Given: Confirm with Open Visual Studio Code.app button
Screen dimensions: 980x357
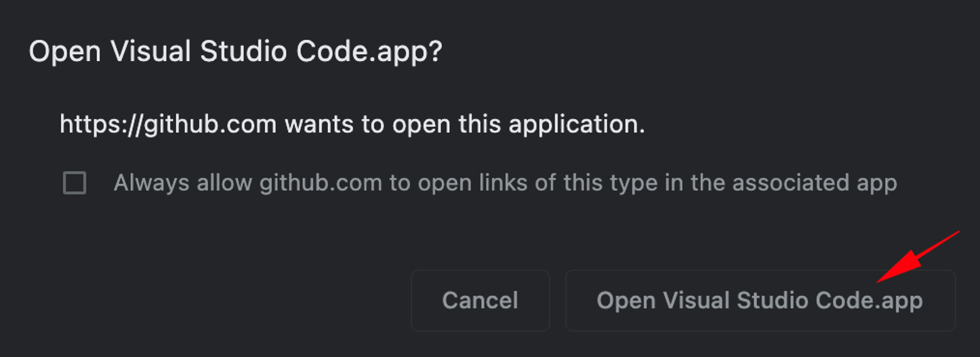Looking at the screenshot, I should 759,301.
